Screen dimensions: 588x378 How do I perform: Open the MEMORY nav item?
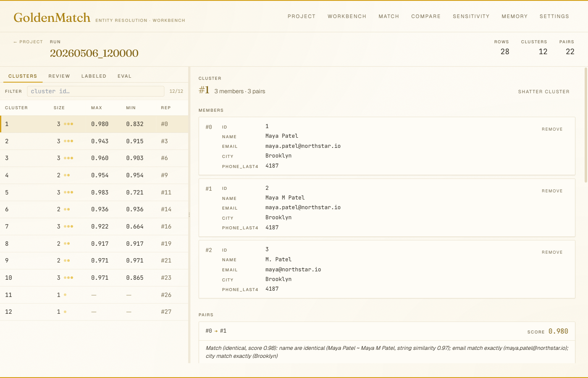coord(514,16)
